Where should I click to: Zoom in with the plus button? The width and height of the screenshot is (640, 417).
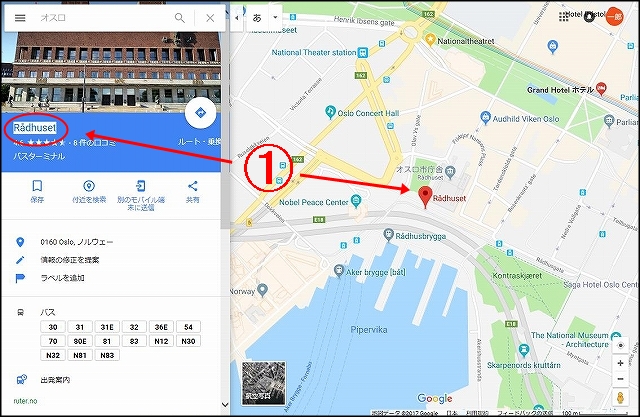point(620,363)
